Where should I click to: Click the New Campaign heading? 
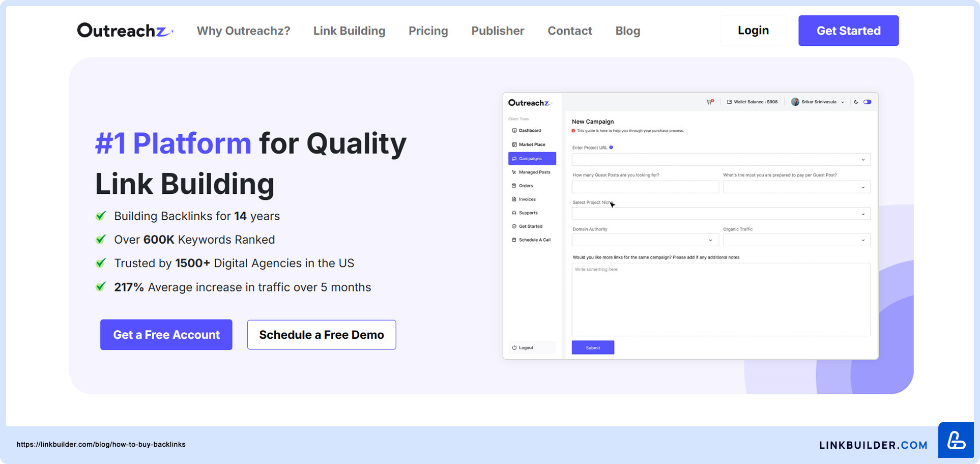(x=593, y=122)
